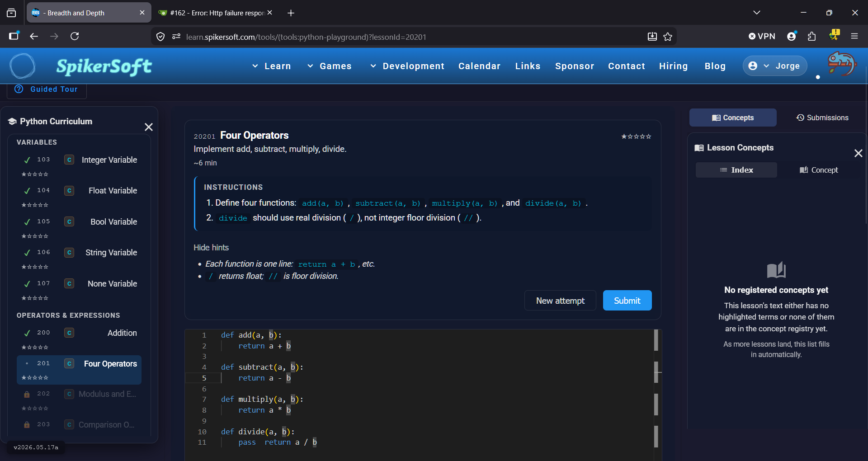This screenshot has width=868, height=461.
Task: Expand the Learn dropdown menu
Action: click(x=271, y=66)
